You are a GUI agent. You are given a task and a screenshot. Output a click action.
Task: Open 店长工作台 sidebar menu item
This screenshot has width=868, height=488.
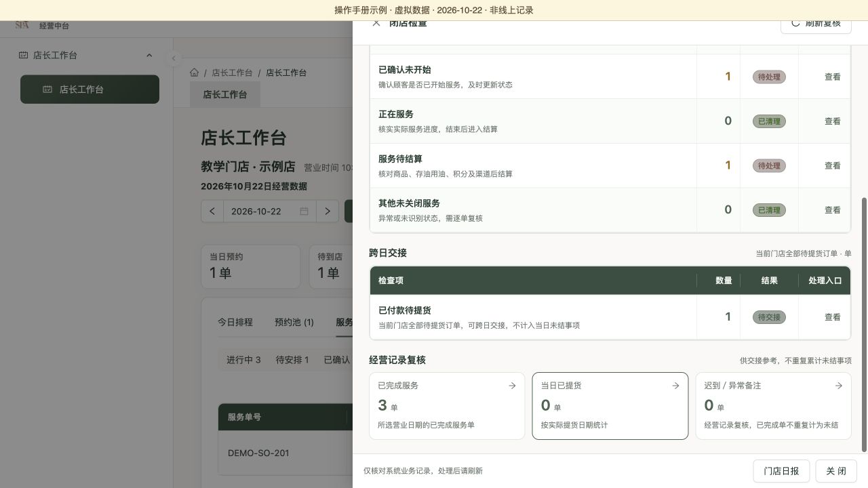coord(90,89)
